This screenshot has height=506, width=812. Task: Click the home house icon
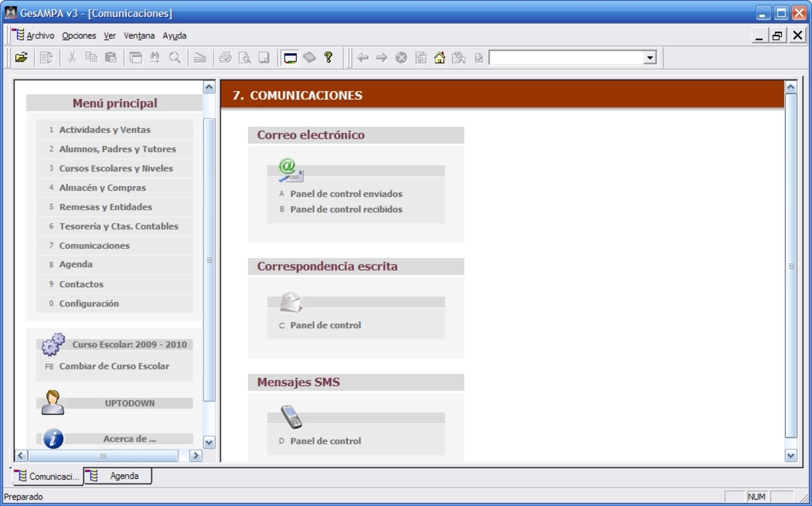point(440,58)
